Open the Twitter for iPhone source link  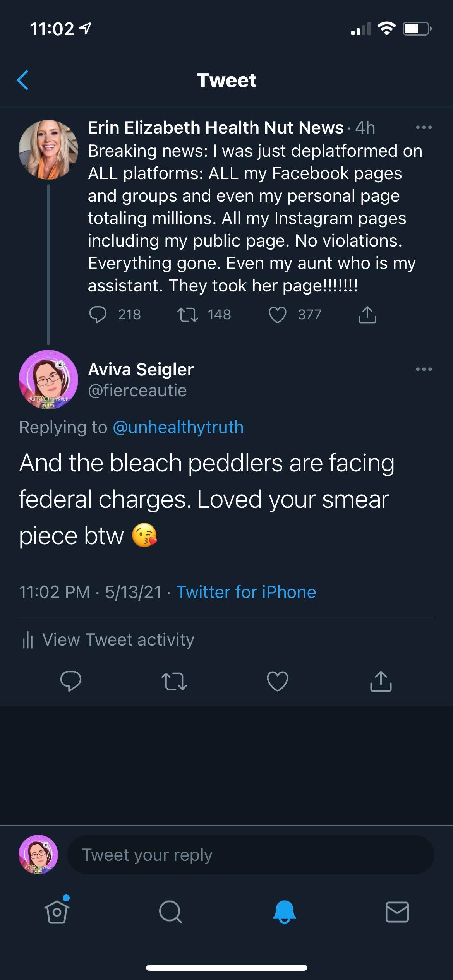pyautogui.click(x=246, y=592)
